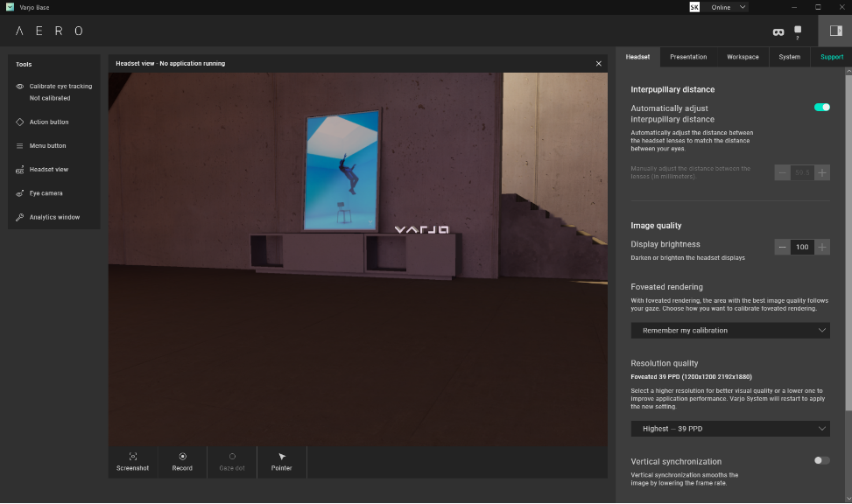852x504 pixels.
Task: Enable vertical synchronization
Action: pyautogui.click(x=820, y=460)
